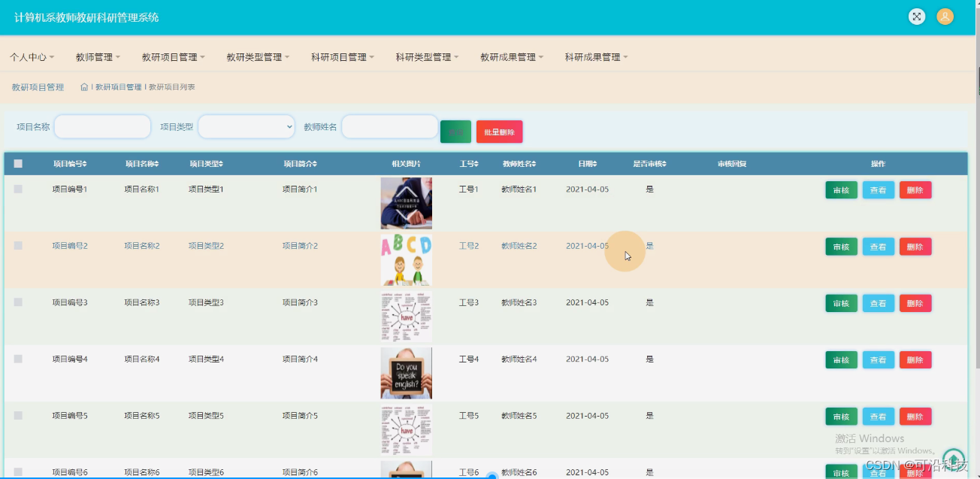Sort by 教师姓名 column arrows
This screenshot has height=479, width=980.
[534, 164]
